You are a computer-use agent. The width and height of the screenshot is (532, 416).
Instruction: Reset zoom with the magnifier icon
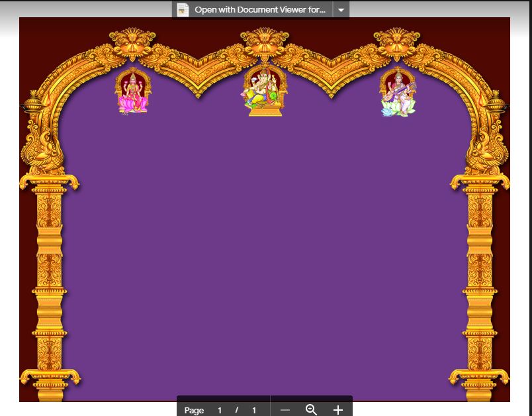(x=311, y=410)
